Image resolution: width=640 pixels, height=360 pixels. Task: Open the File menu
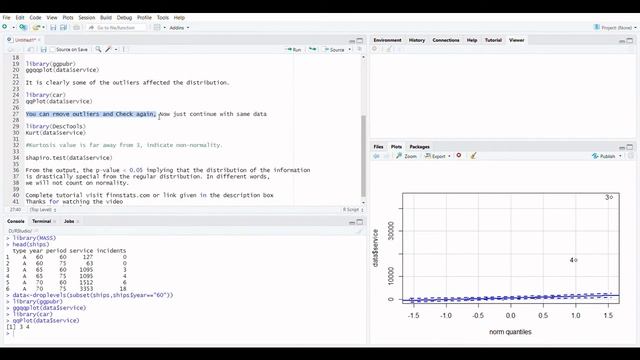pyautogui.click(x=7, y=18)
